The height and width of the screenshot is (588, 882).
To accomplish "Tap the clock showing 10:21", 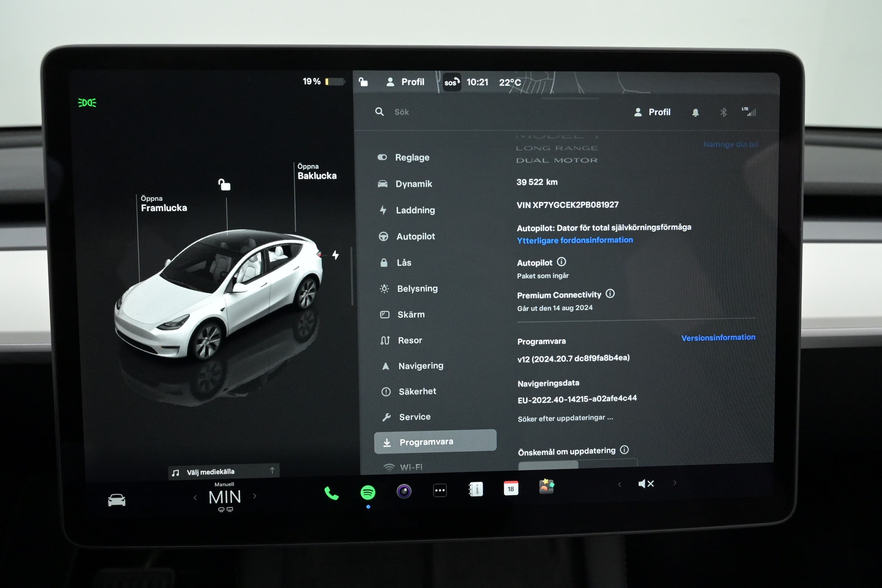I will pos(477,82).
